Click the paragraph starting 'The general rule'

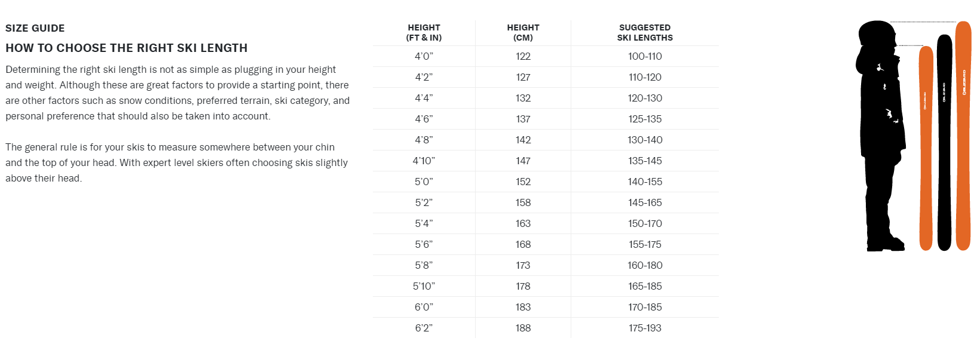tap(176, 162)
